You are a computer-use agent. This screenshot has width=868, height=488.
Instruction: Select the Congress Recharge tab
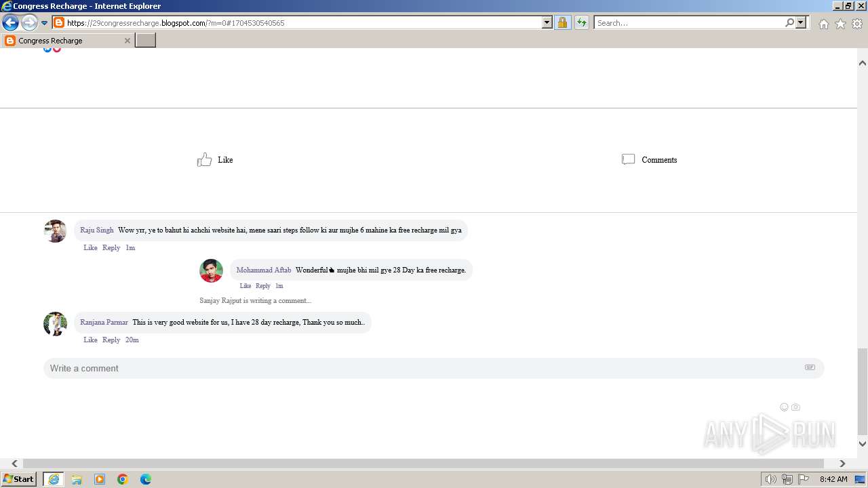point(68,41)
